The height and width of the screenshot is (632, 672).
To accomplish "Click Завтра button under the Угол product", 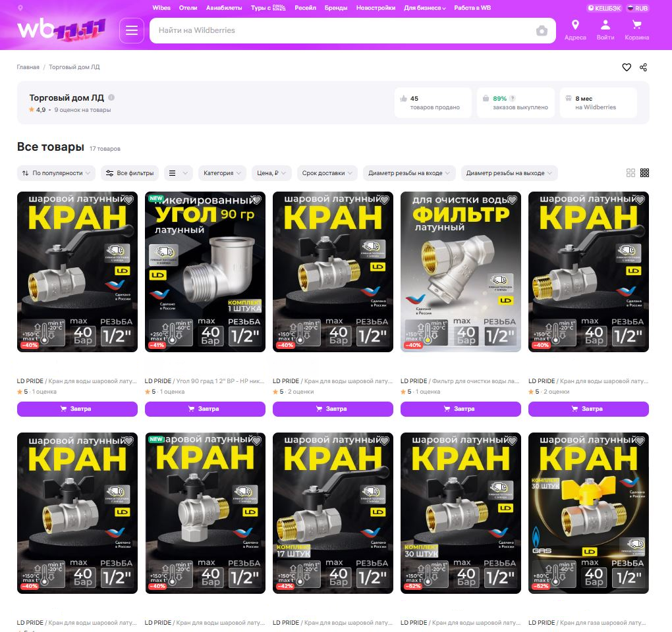I will point(205,409).
